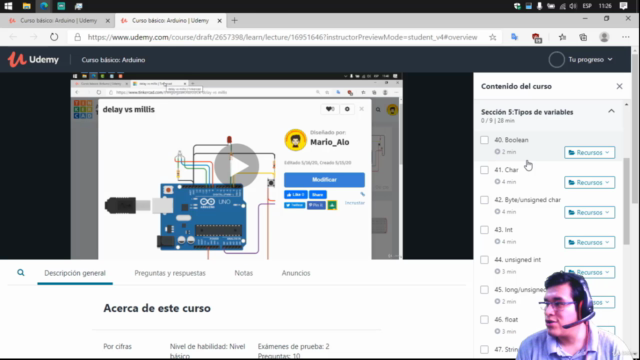Play the delay vs millis video

pyautogui.click(x=237, y=166)
